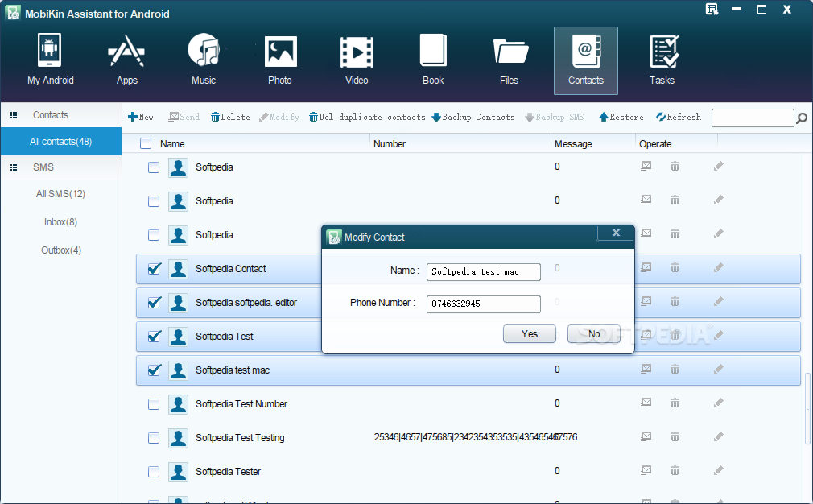Edit the first Softpedia contact via pencil

(718, 167)
